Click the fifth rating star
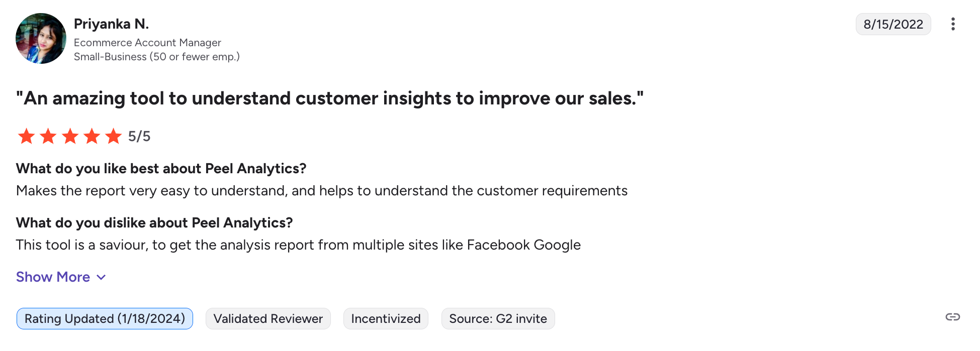 point(114,136)
